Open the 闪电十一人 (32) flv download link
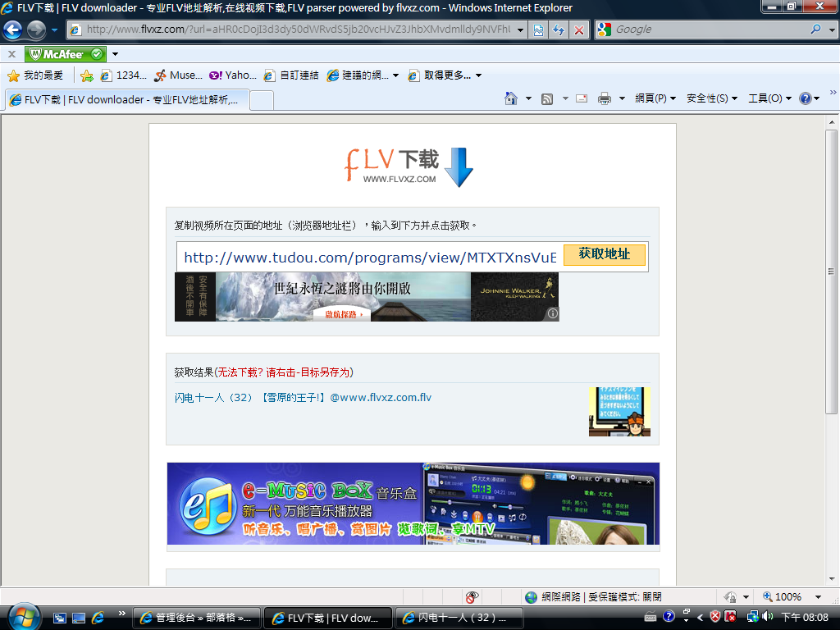 coord(303,398)
